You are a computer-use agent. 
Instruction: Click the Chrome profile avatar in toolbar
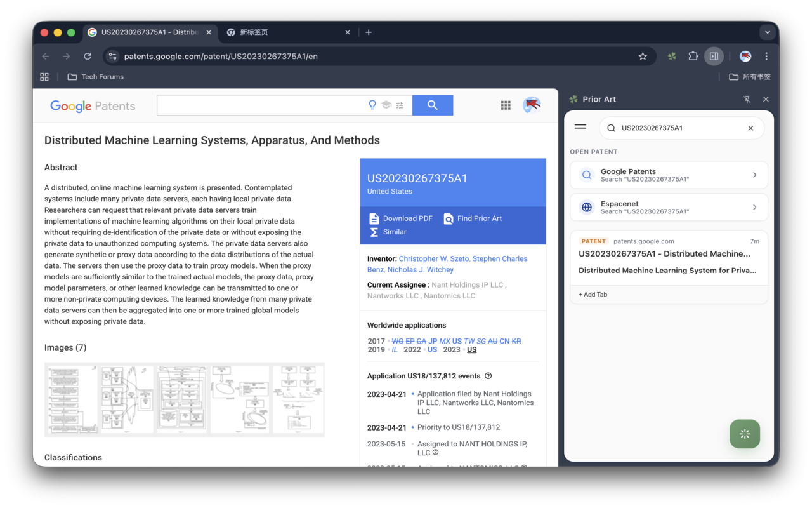pyautogui.click(x=745, y=57)
